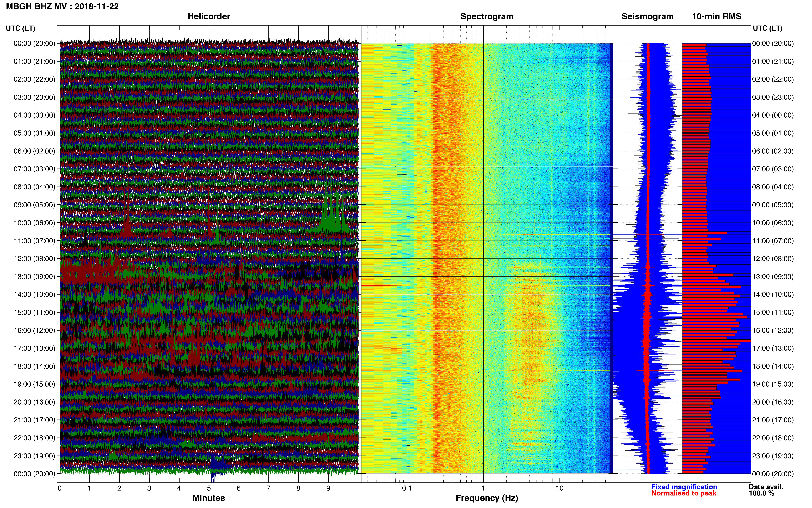Click tick label "7" on the Minutes axis
This screenshot has width=812, height=508.
[x=269, y=488]
